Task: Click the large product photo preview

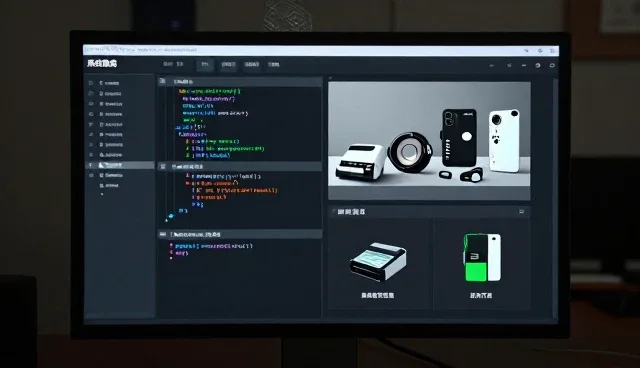Action: pos(429,141)
